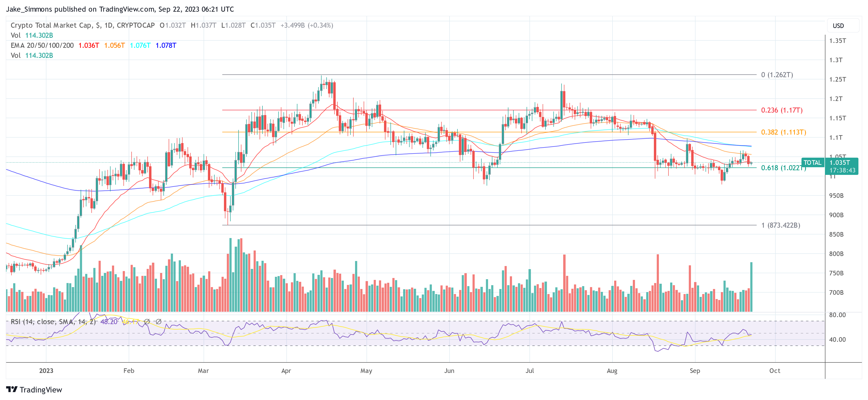Click the green TOTAL symbol tag
Image resolution: width=868 pixels, height=400 pixels.
pos(812,163)
